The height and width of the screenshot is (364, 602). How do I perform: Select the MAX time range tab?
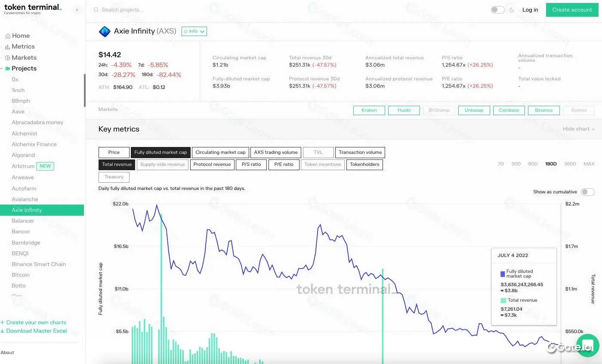(x=589, y=164)
